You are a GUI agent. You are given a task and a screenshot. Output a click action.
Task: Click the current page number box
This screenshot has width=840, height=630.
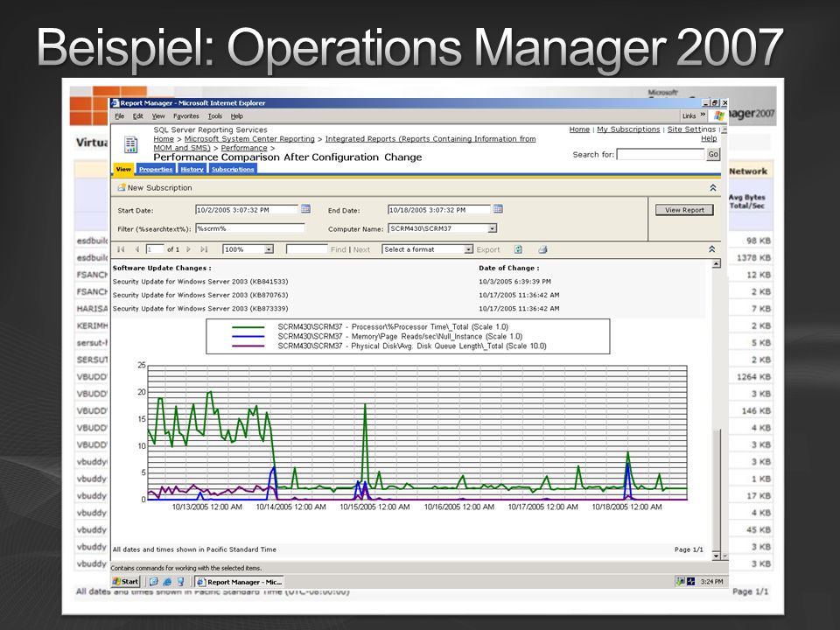pyautogui.click(x=155, y=249)
